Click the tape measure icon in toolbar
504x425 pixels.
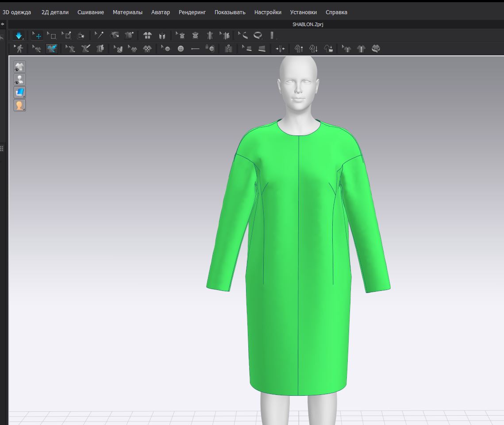(x=258, y=36)
